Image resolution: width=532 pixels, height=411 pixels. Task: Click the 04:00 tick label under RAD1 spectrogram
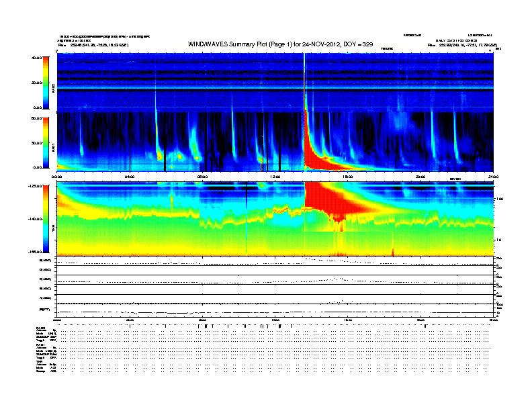point(130,177)
